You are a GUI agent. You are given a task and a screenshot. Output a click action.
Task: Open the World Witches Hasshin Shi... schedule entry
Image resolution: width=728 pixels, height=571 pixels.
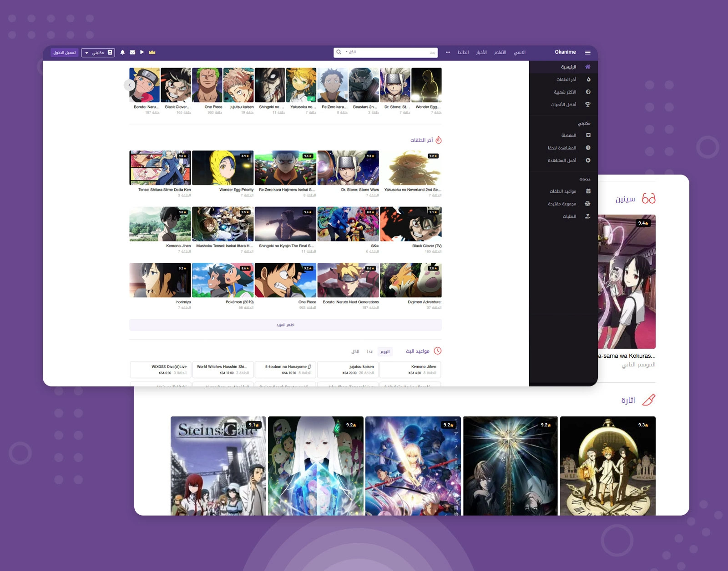pyautogui.click(x=223, y=370)
